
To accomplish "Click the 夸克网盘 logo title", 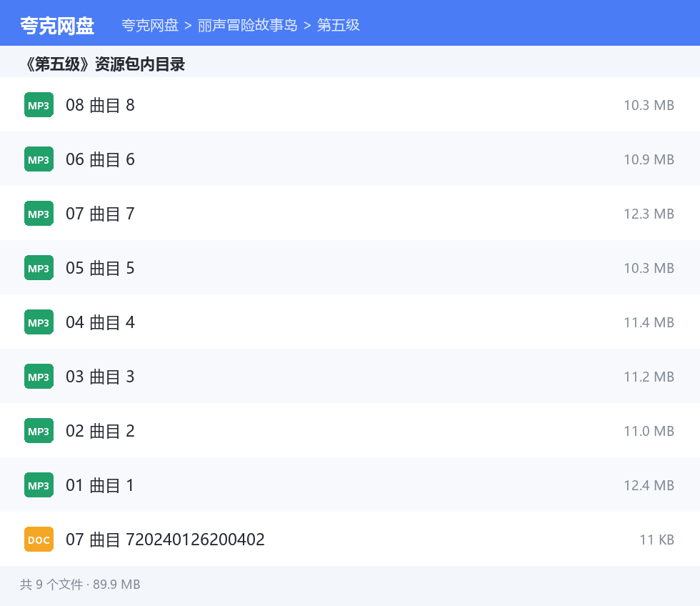I will click(57, 26).
